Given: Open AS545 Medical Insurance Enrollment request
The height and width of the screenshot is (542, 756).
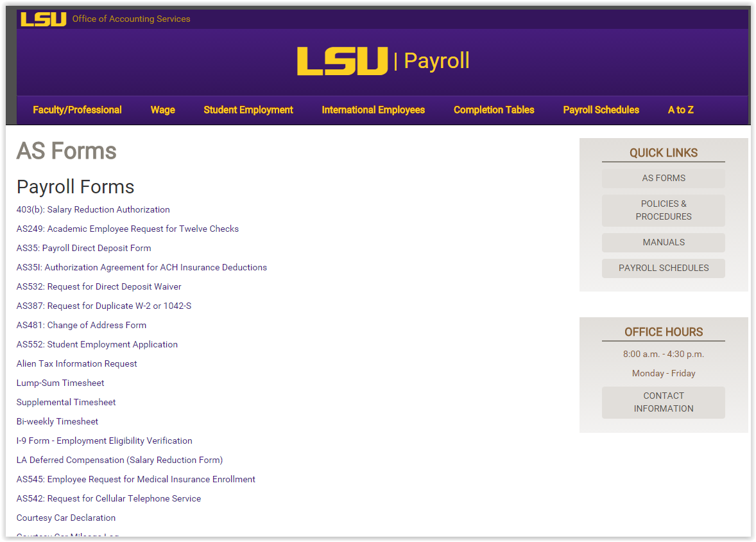Looking at the screenshot, I should tap(136, 480).
